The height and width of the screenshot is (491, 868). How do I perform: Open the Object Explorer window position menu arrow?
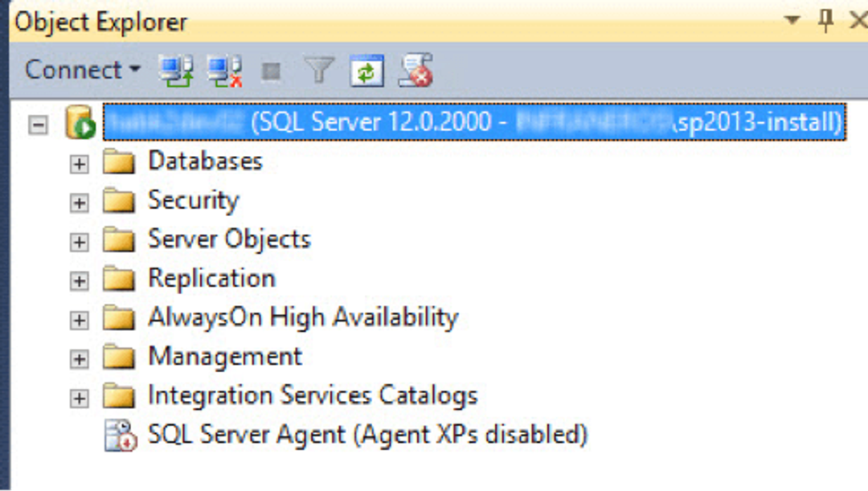tap(792, 20)
